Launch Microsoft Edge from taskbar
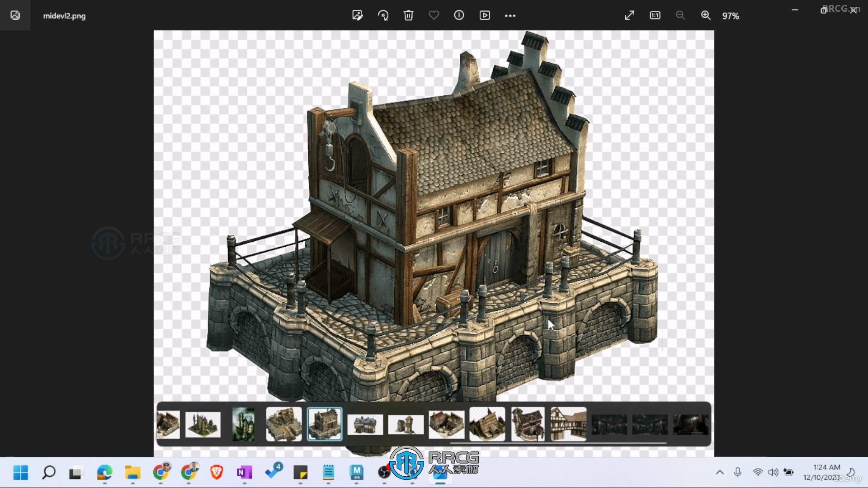The image size is (868, 488). 104,473
